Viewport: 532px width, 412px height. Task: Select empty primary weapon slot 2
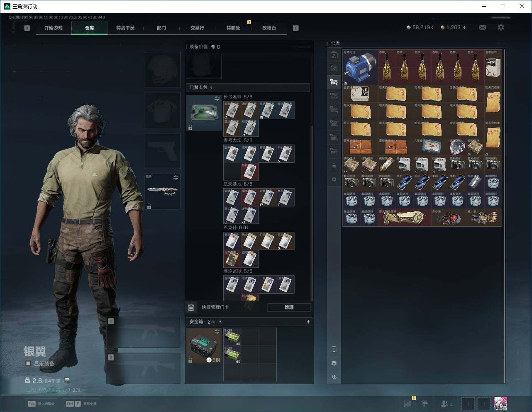coord(144,368)
